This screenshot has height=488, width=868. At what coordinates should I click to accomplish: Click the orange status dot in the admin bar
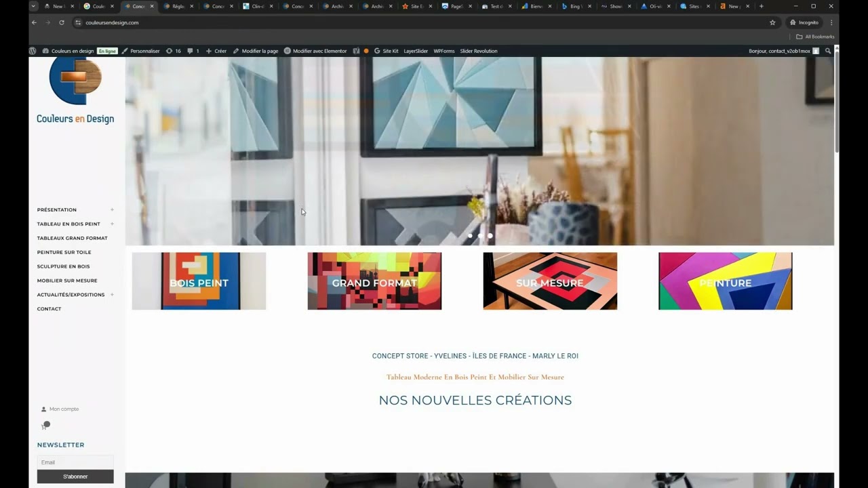pos(366,51)
